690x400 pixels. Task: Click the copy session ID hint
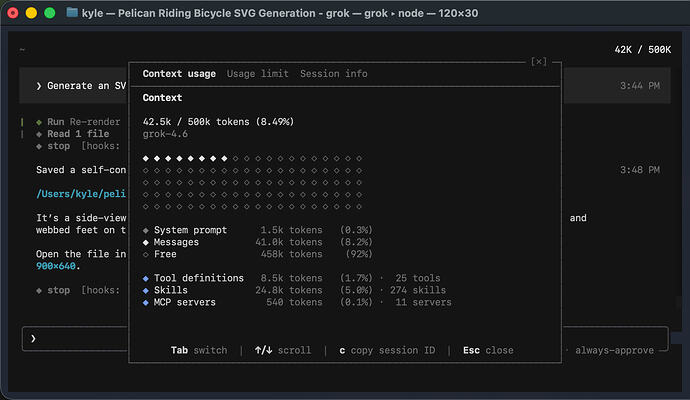(x=387, y=350)
